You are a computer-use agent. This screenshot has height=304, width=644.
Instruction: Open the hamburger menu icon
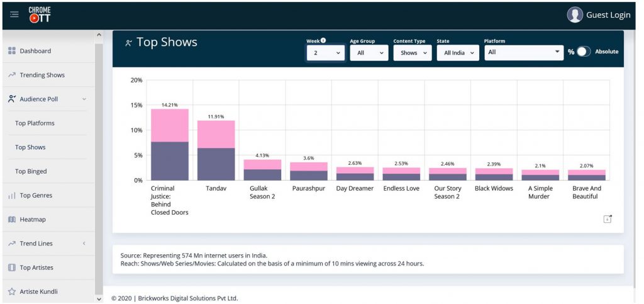[x=14, y=14]
